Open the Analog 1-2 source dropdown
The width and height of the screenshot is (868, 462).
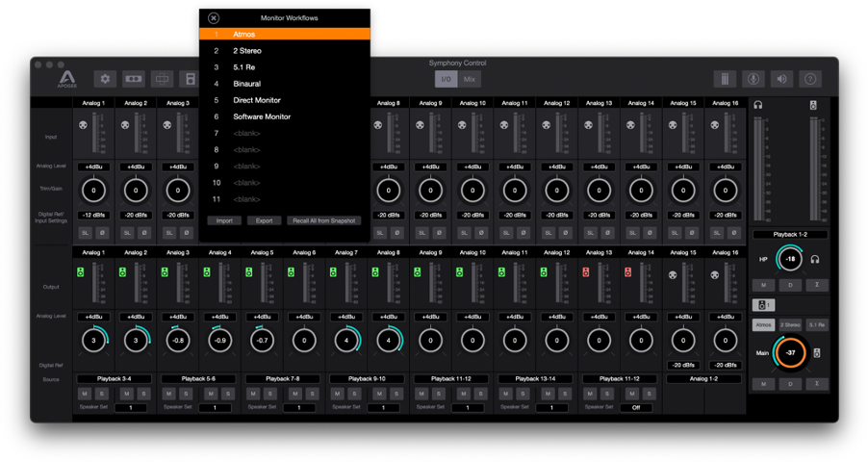703,379
